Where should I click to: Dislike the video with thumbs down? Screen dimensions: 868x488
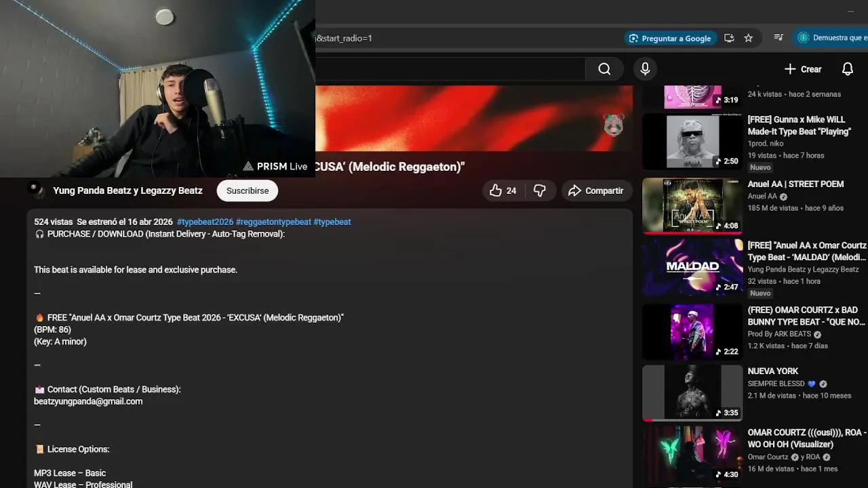[x=540, y=191]
